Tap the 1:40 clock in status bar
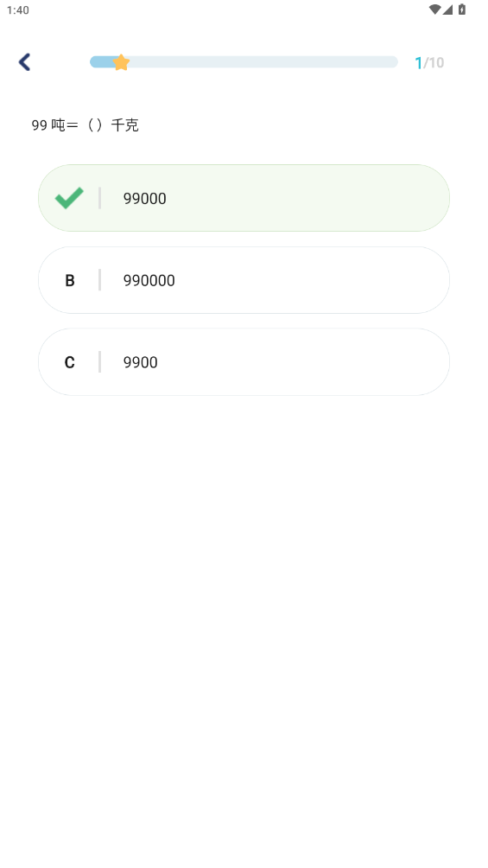This screenshot has width=488, height=868. (18, 10)
